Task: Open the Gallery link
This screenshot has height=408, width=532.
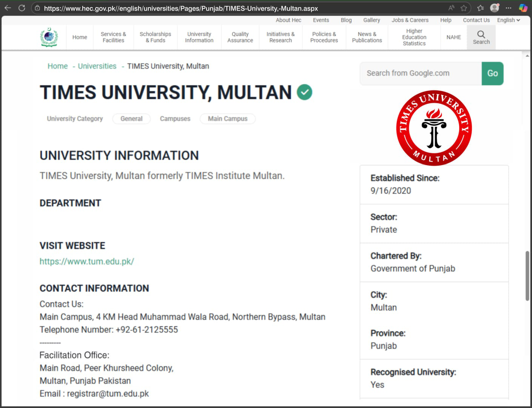Action: 372,20
